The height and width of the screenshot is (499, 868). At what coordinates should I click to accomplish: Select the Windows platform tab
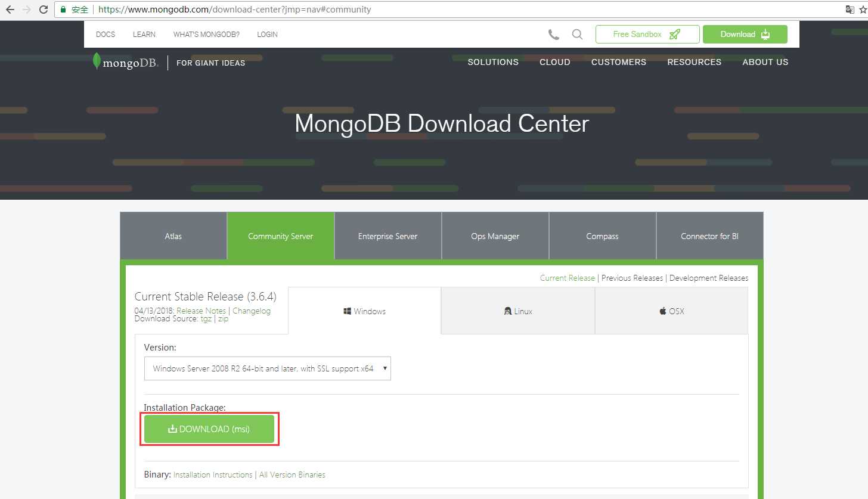click(365, 311)
